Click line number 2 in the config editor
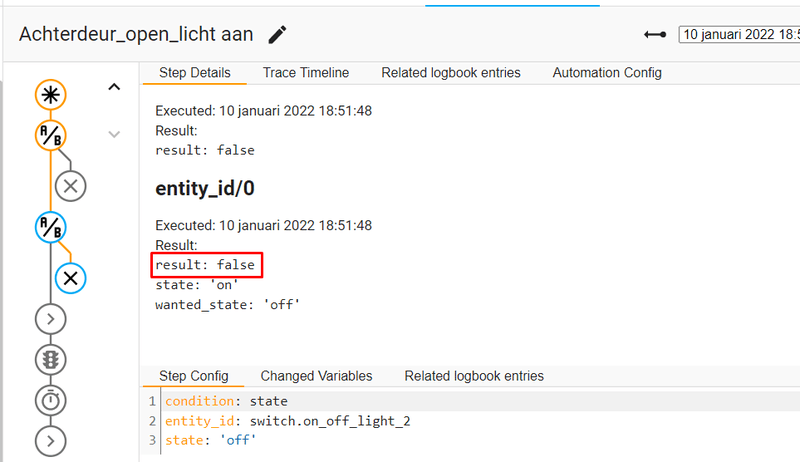 coord(152,421)
